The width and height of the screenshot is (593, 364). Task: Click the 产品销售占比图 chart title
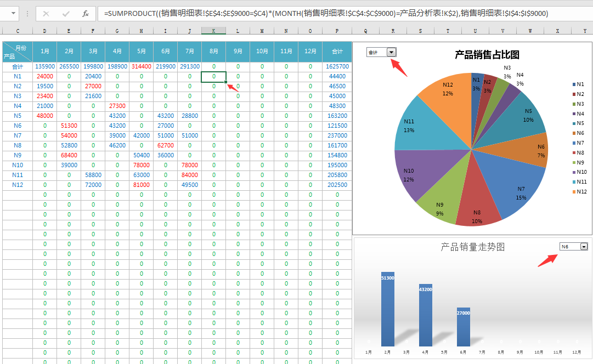[487, 55]
